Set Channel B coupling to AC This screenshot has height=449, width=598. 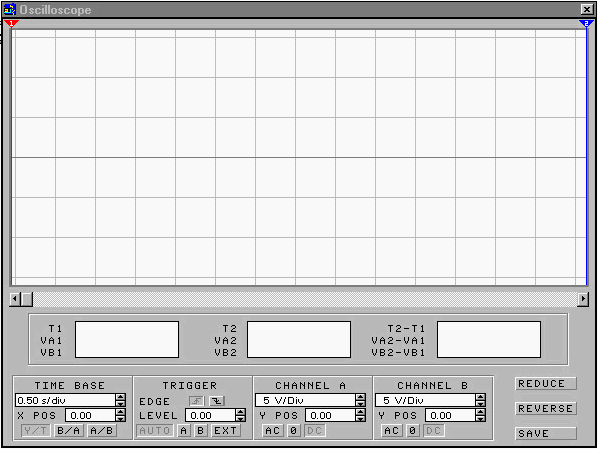(x=392, y=431)
